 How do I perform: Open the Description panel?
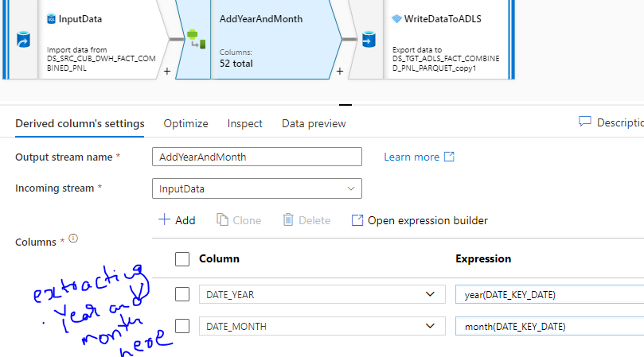click(620, 122)
